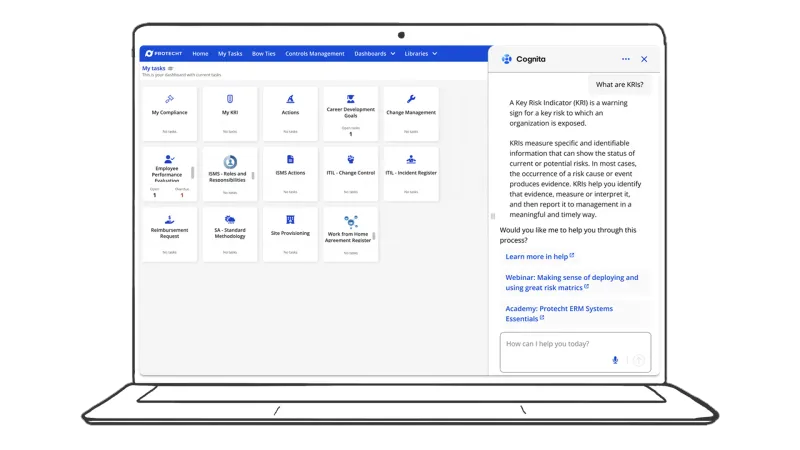Open Webinar risk metrics link
800x450 pixels.
point(571,283)
